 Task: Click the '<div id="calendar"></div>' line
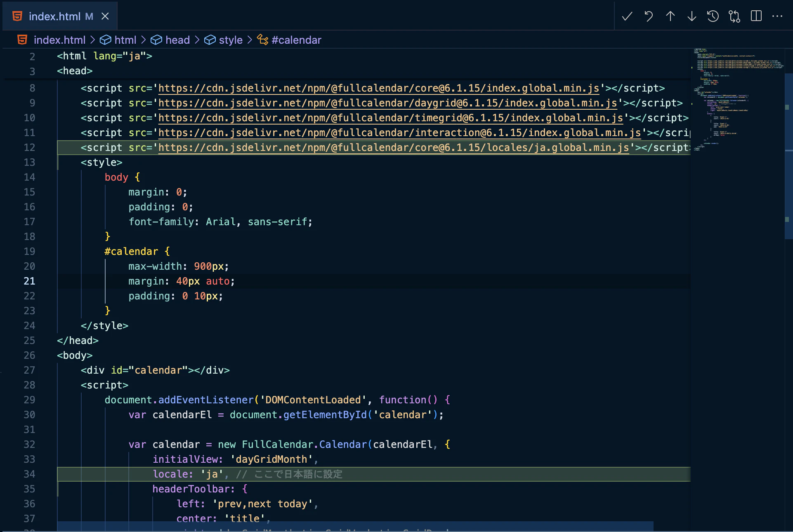pyautogui.click(x=155, y=370)
